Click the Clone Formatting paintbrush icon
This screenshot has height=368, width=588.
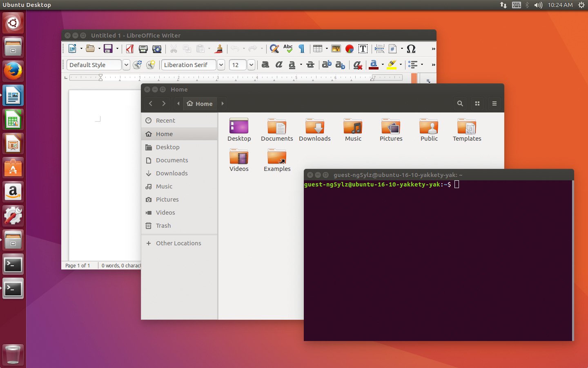click(x=219, y=49)
